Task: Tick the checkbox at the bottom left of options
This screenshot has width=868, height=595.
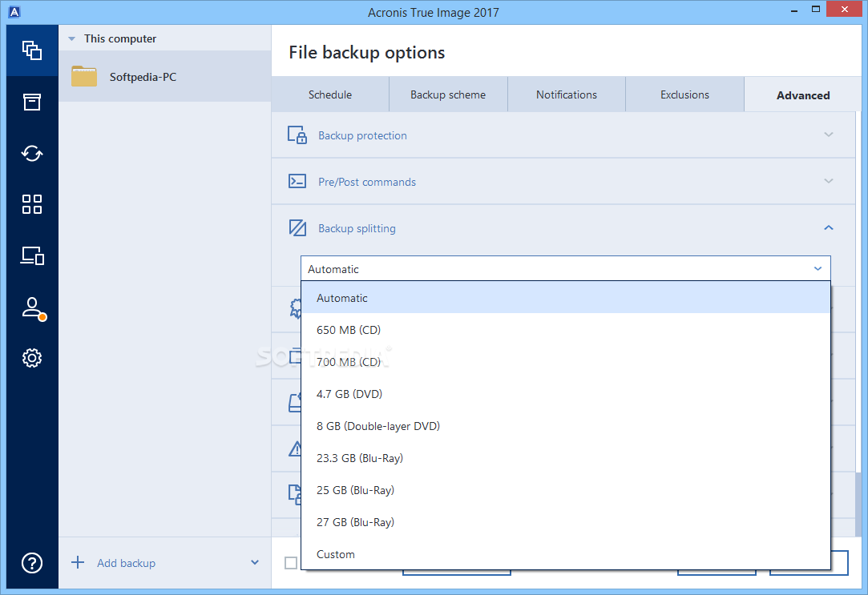Action: click(x=291, y=562)
